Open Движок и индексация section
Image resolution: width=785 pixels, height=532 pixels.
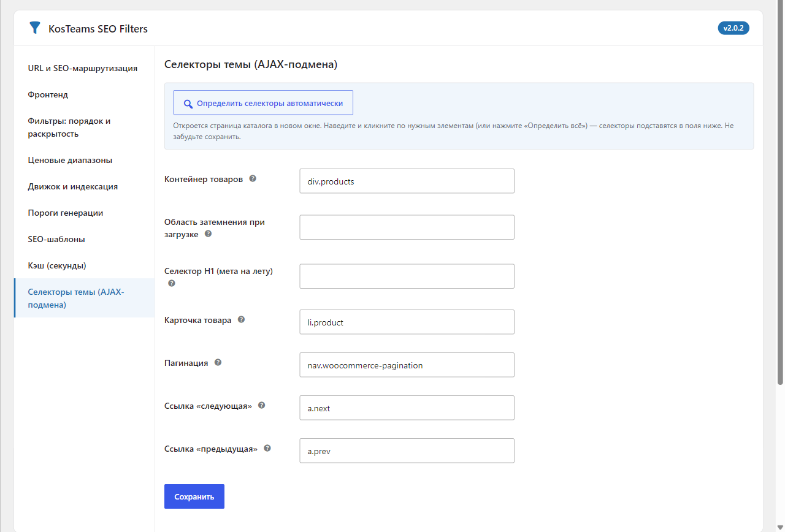click(85, 186)
